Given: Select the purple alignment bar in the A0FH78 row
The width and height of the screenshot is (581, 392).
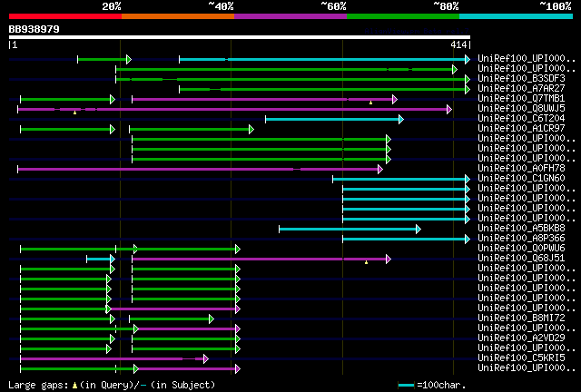Looking at the screenshot, I should (200, 170).
